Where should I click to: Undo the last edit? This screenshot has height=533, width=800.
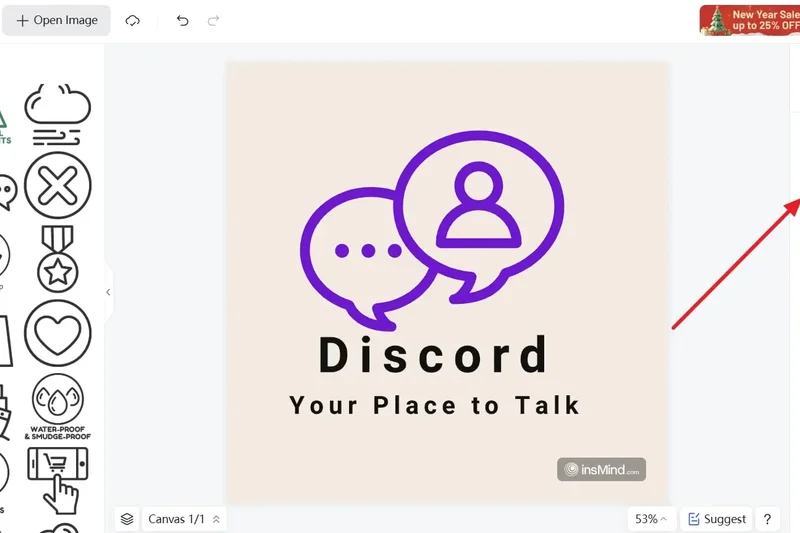(x=182, y=20)
